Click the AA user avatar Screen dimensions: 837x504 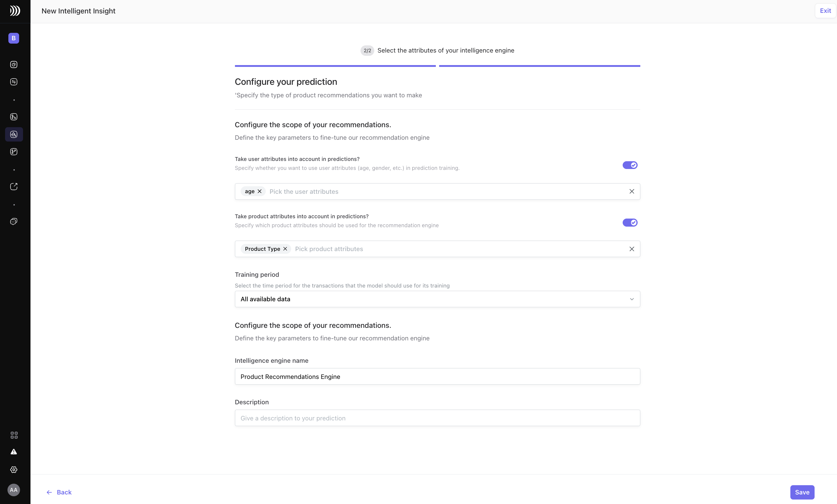coord(13,490)
